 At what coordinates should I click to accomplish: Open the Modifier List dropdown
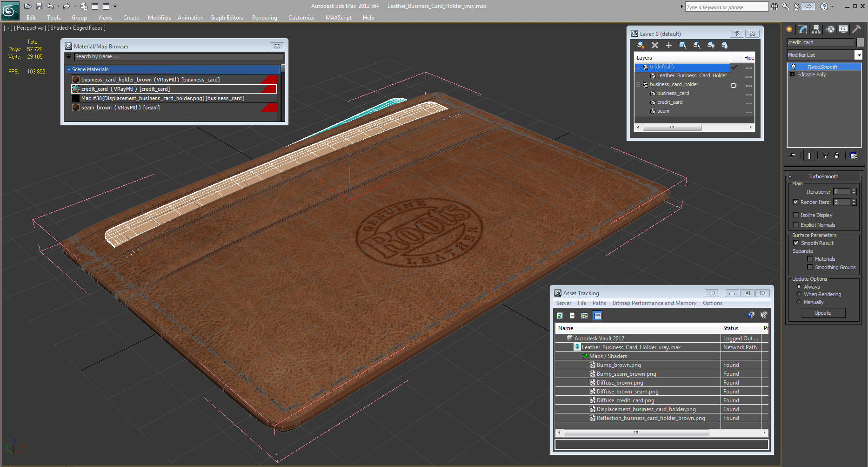[x=859, y=55]
